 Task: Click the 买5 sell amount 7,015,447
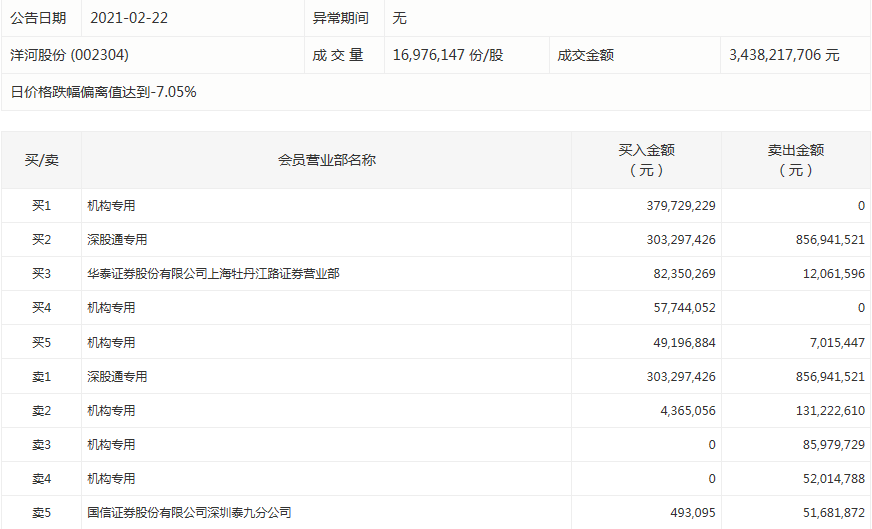[837, 343]
